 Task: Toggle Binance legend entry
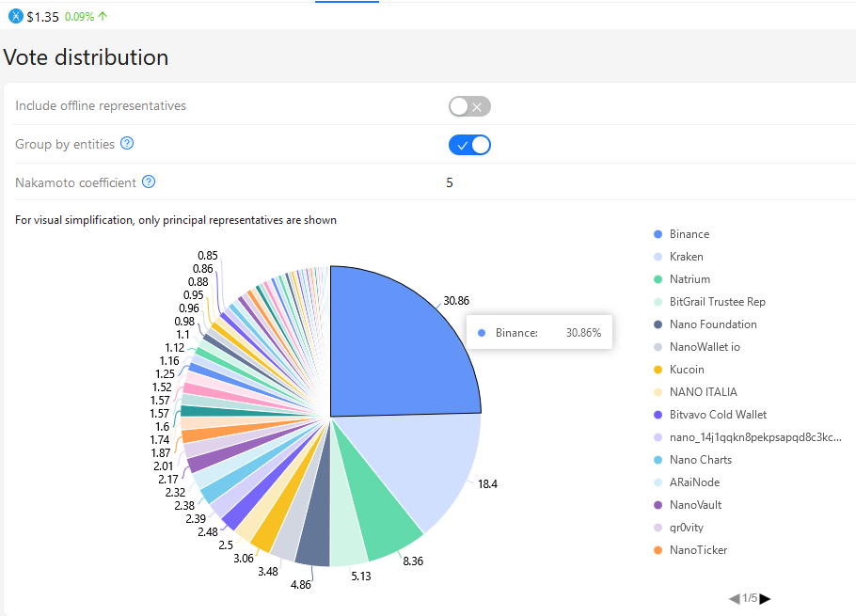click(x=681, y=234)
